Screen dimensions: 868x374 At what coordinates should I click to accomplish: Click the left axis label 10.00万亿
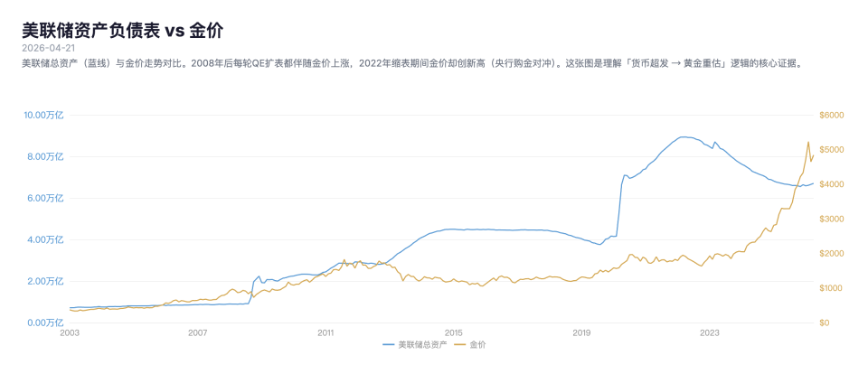click(x=43, y=115)
